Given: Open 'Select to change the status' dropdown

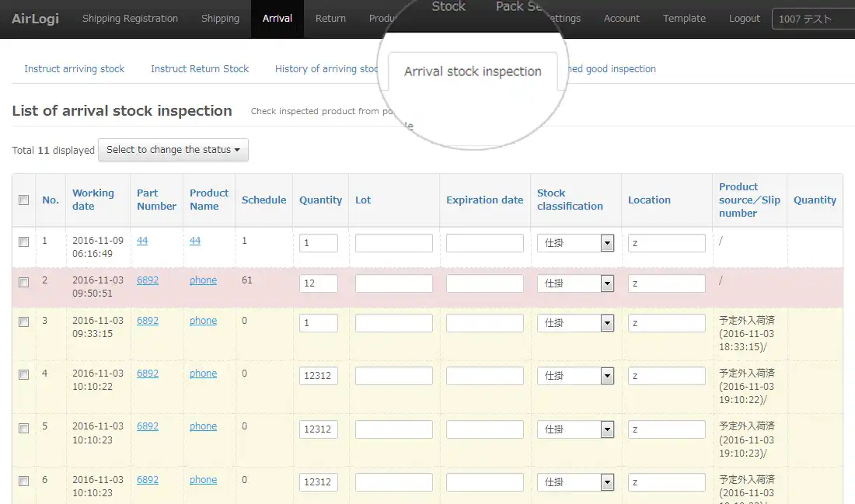Looking at the screenshot, I should pos(173,150).
